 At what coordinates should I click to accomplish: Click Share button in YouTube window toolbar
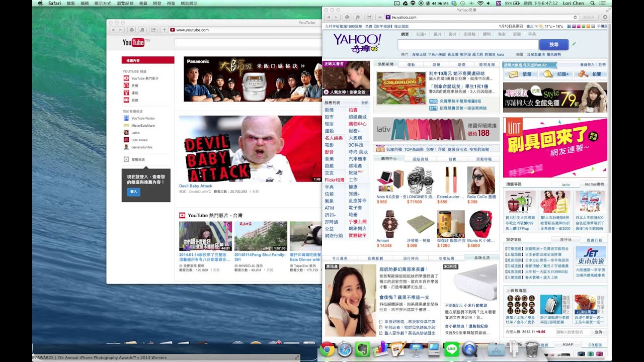coord(153,30)
